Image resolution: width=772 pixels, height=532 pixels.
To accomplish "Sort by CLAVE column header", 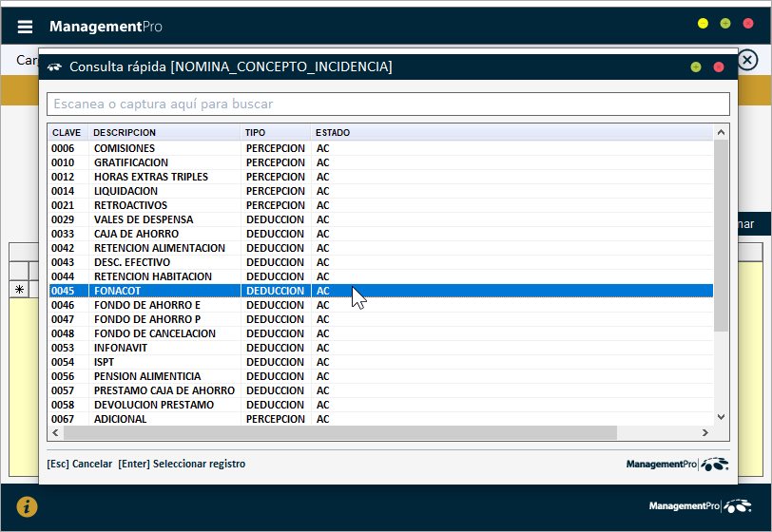I will tap(68, 132).
